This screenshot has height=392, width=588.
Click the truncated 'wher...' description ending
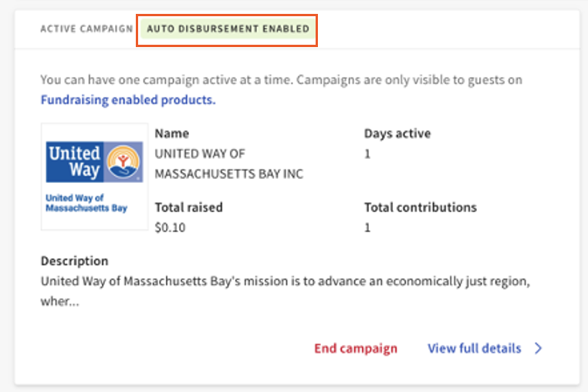pos(62,301)
